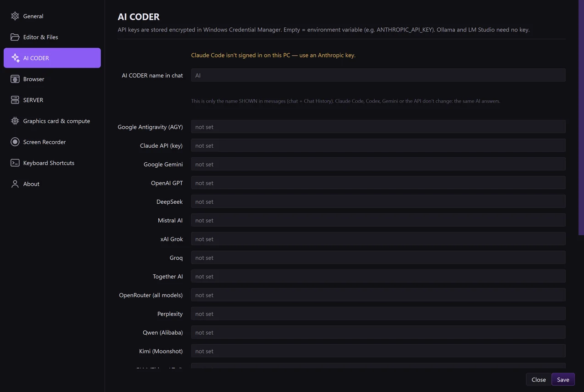Close the settings dialog
This screenshot has width=584, height=392.
[x=538, y=379]
